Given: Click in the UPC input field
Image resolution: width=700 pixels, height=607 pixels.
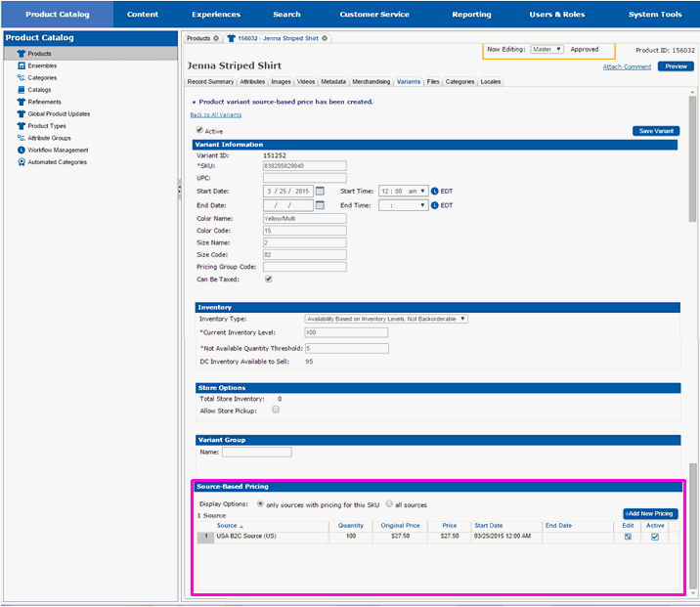Looking at the screenshot, I should click(304, 178).
